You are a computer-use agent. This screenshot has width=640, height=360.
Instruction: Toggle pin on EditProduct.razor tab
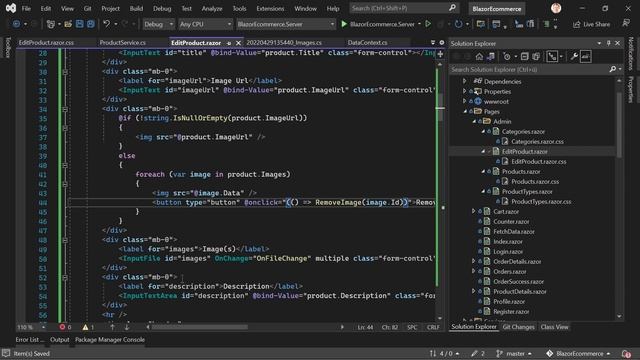(229, 43)
